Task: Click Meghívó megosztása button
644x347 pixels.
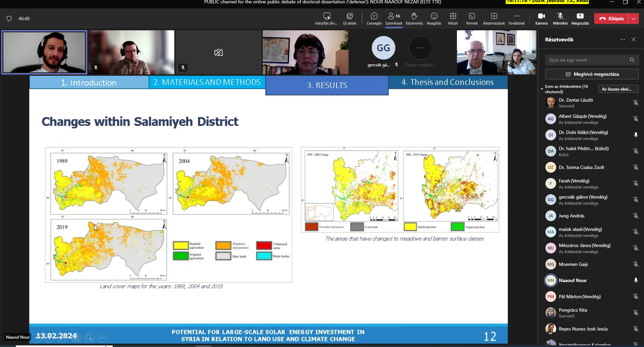Action: coord(592,74)
